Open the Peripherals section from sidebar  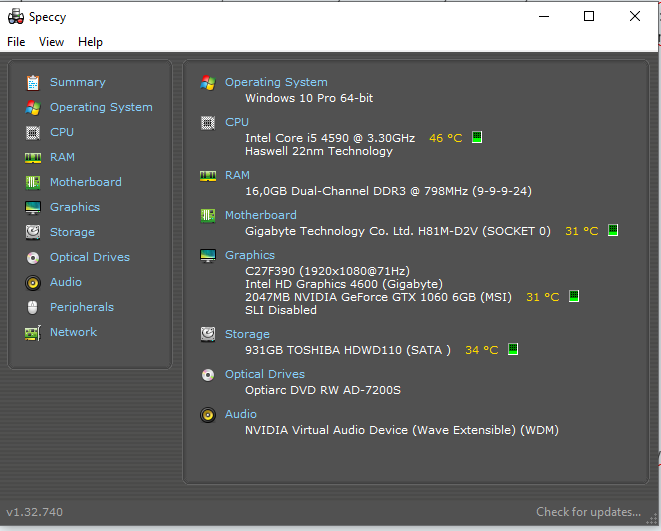click(82, 307)
